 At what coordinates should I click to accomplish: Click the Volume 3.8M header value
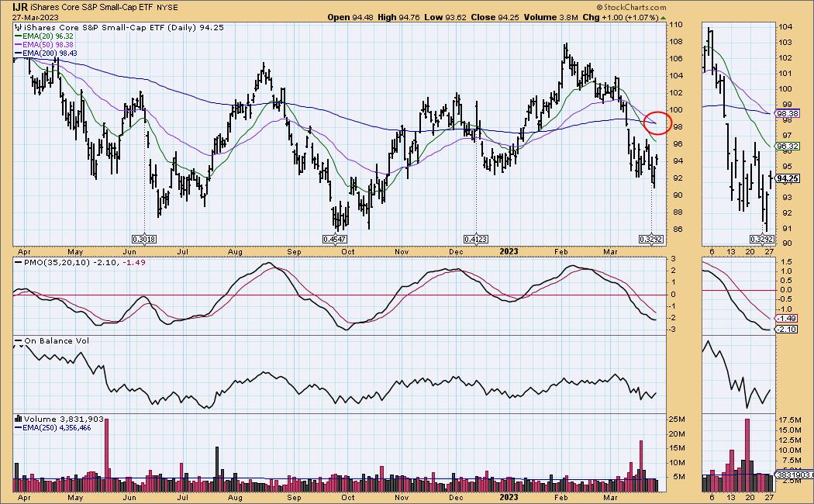[x=550, y=17]
